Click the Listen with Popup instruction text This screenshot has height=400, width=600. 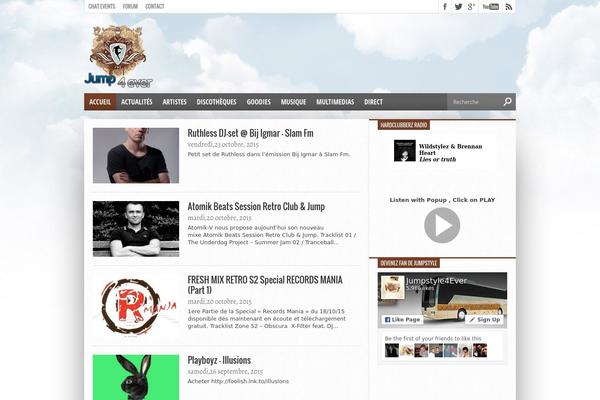pos(442,200)
